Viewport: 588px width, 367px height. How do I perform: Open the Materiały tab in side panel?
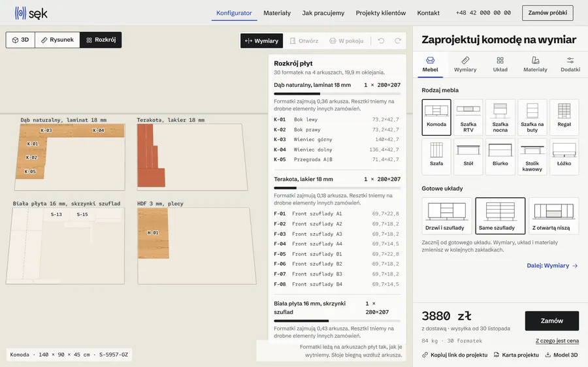tap(535, 65)
